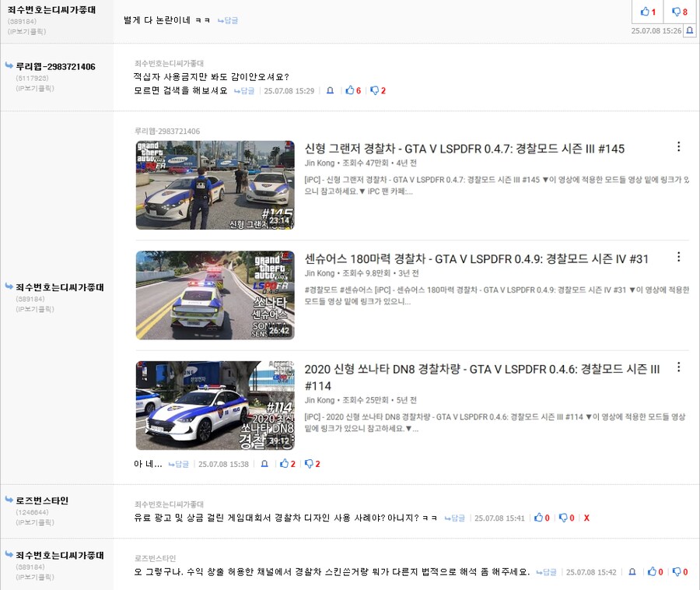
Task: Dislike the comment '별게 다 논란이네 ㅋㅋ'
Action: click(x=680, y=12)
